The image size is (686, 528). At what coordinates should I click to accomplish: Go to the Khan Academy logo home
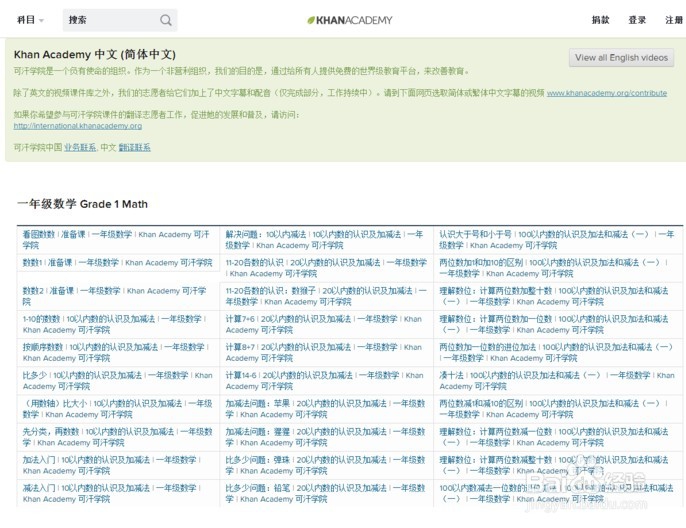[x=350, y=20]
